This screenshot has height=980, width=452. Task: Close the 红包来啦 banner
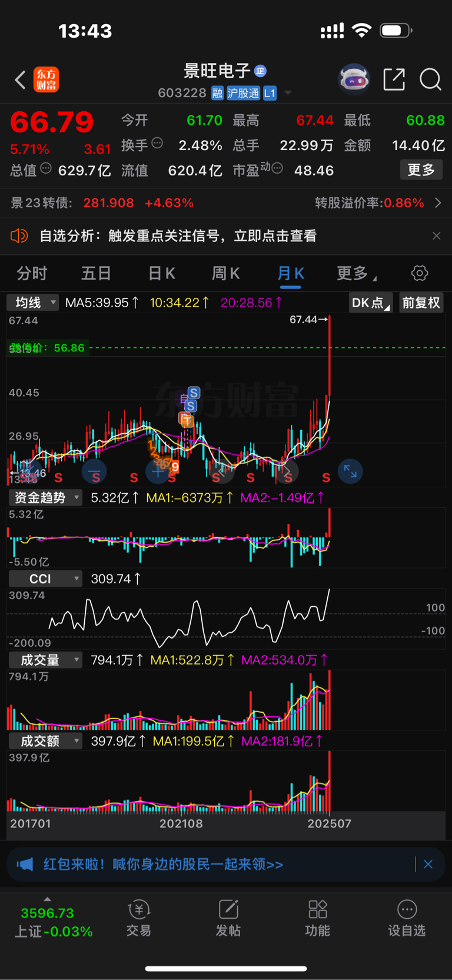(428, 864)
